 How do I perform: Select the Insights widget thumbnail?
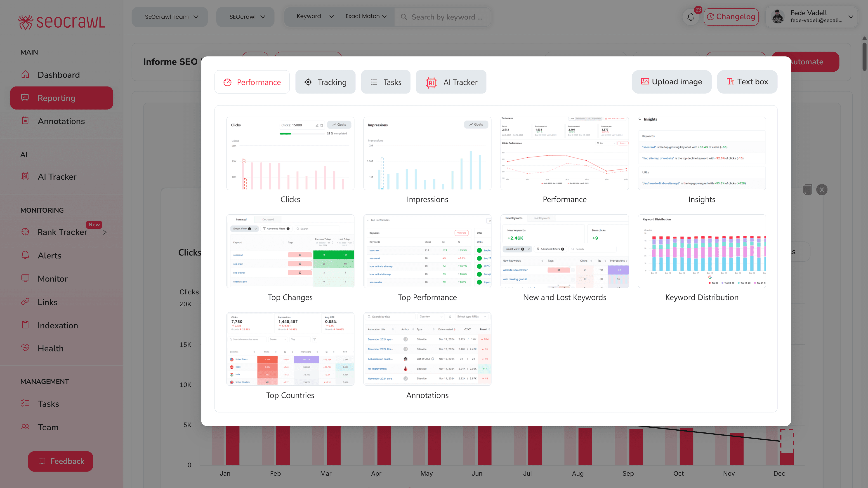point(702,153)
